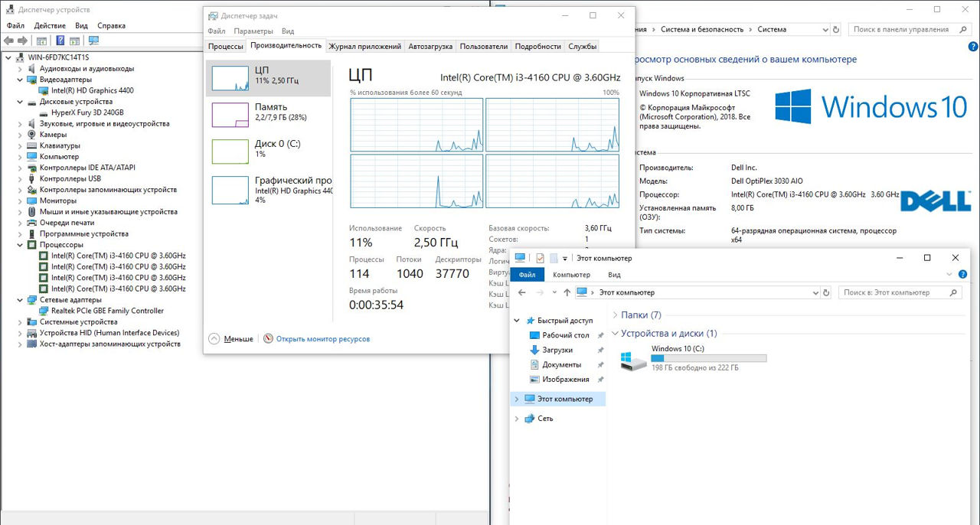Click the Меньше button in Task Manager
Screen dimensions: 980x525
(231, 338)
